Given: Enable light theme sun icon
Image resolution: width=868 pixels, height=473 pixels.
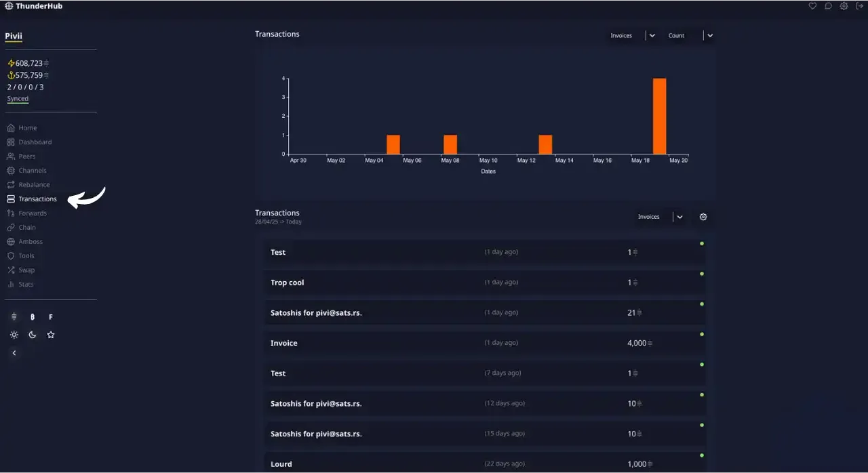Looking at the screenshot, I should point(14,335).
